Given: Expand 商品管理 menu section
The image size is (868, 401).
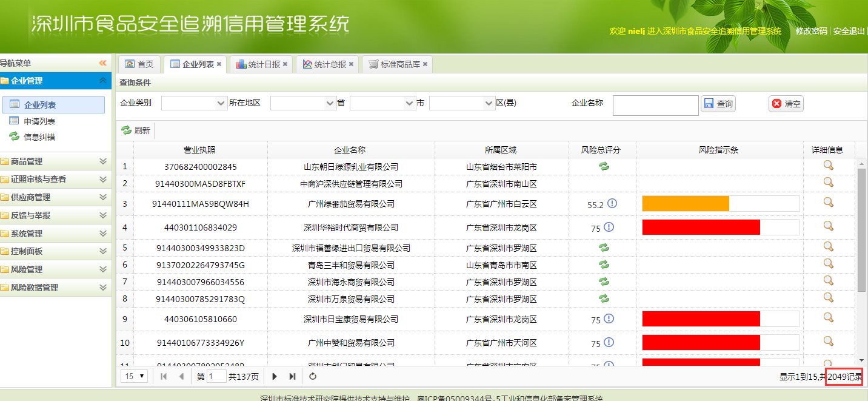Looking at the screenshot, I should pyautogui.click(x=55, y=161).
